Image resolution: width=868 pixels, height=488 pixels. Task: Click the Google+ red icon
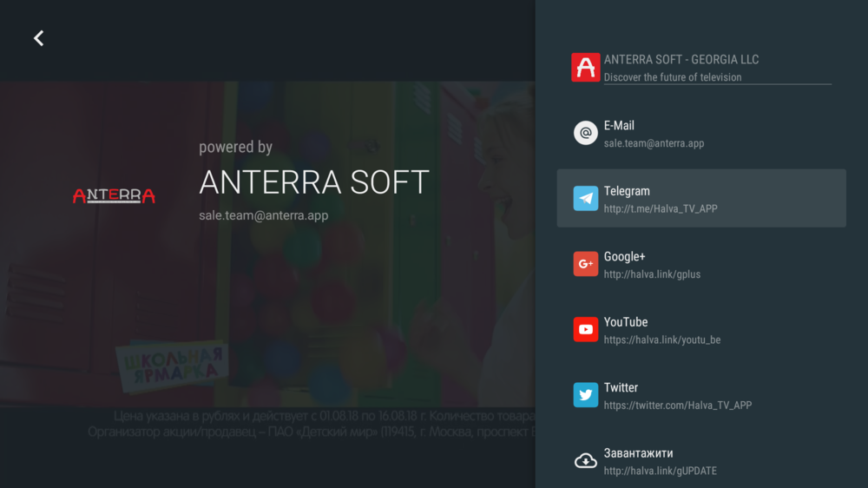point(585,264)
